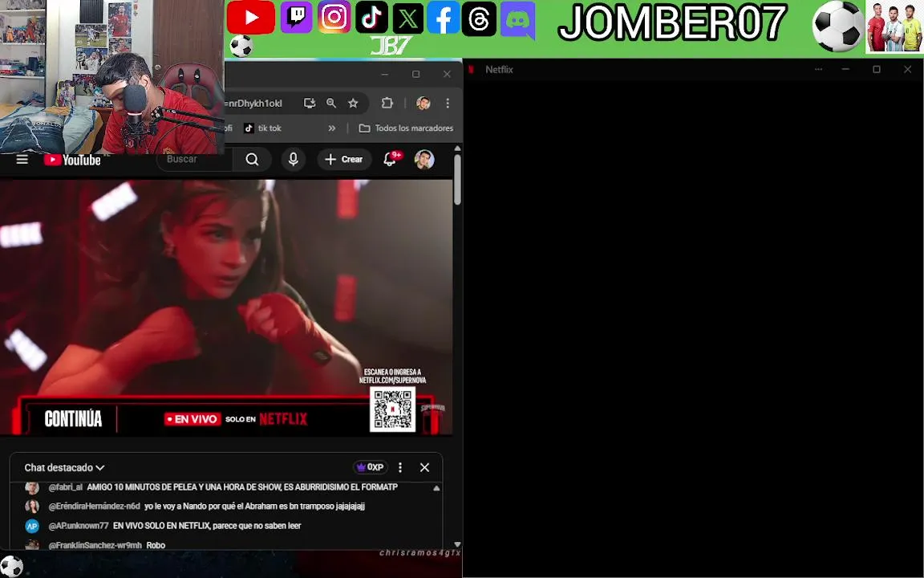The image size is (924, 578).
Task: Open the Chrome profile avatar
Action: click(423, 104)
